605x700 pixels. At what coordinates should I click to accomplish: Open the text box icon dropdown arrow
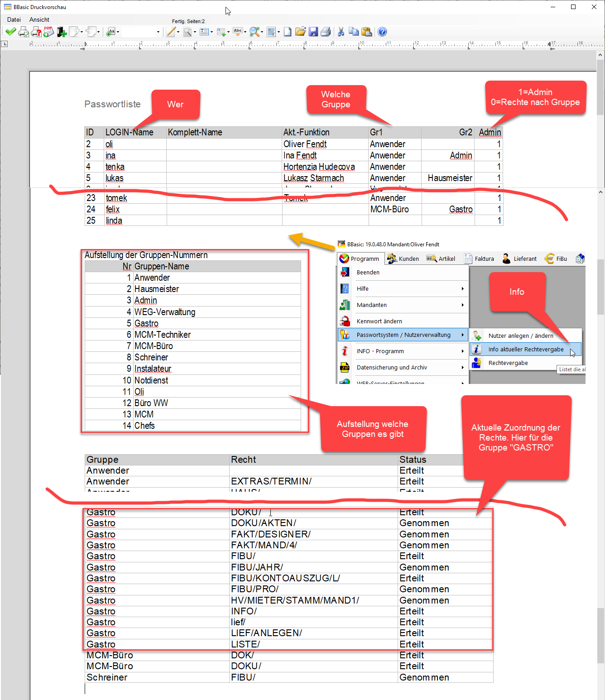(212, 32)
